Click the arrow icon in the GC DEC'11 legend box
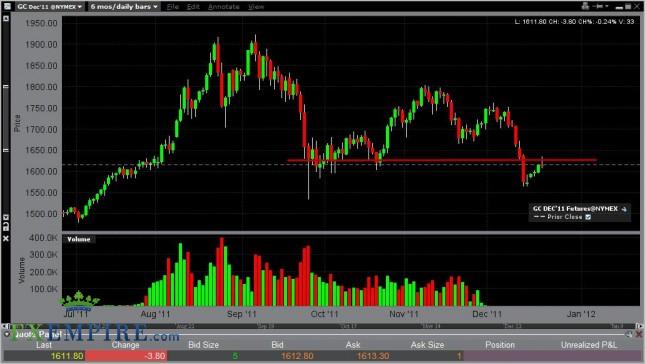This screenshot has height=364, width=645. click(624, 209)
